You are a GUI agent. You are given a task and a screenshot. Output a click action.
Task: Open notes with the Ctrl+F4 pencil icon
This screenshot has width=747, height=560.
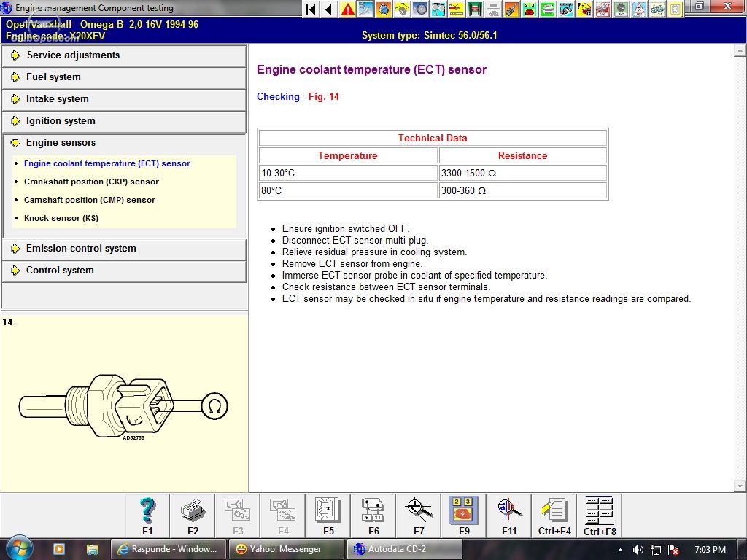click(554, 516)
